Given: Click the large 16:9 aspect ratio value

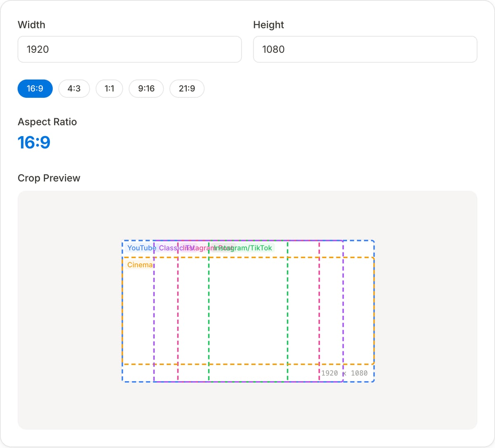Looking at the screenshot, I should (34, 143).
